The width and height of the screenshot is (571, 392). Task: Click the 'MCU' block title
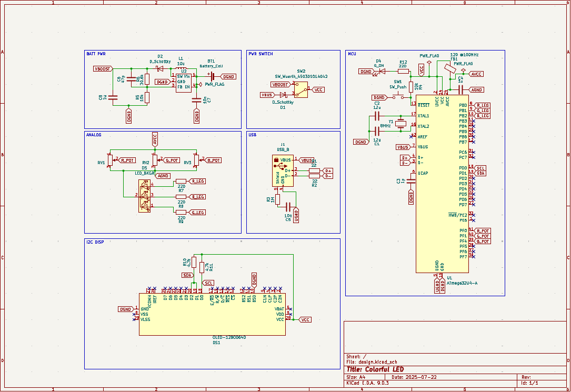point(352,54)
